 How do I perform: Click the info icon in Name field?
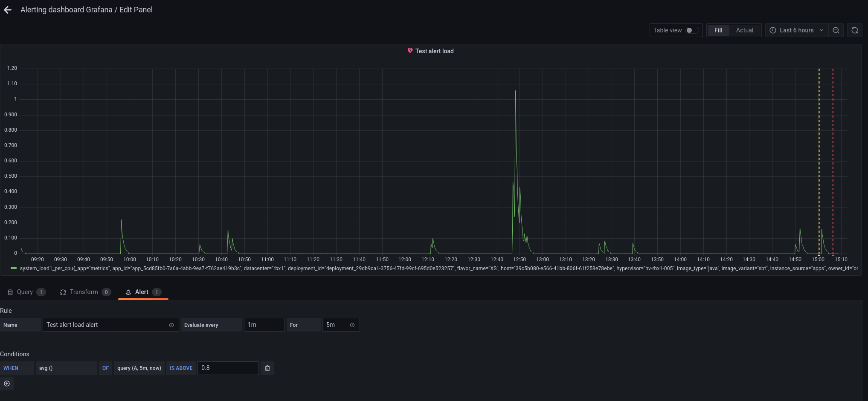pyautogui.click(x=171, y=325)
